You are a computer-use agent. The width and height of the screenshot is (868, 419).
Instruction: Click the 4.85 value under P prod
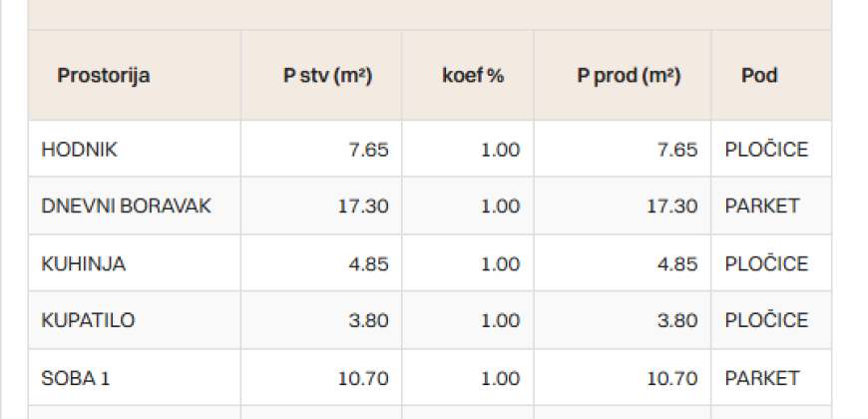pos(677,263)
